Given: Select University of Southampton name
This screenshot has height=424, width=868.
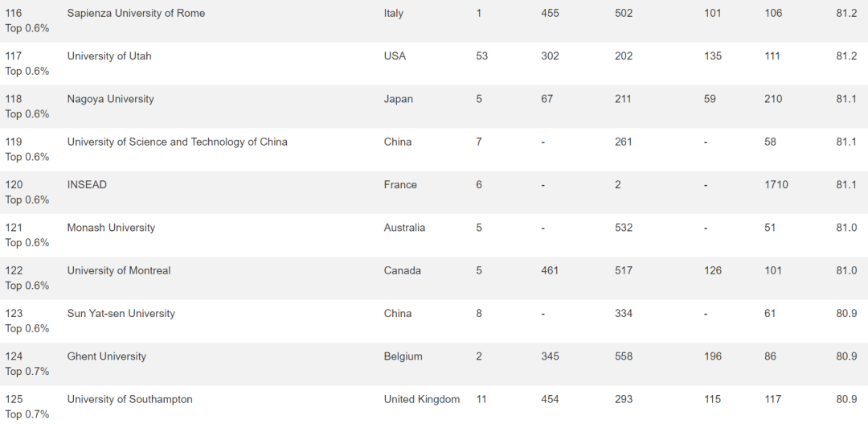Looking at the screenshot, I should (x=129, y=399).
